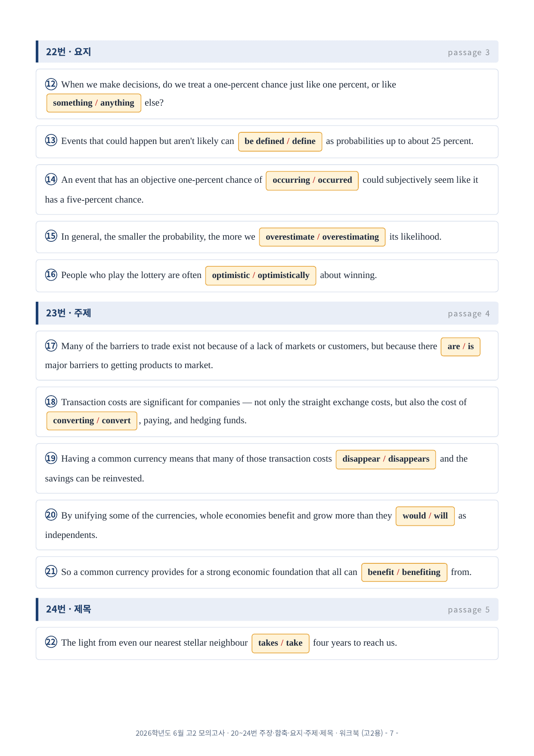Screen dimensions: 534x756
Task: Click the 'passage 5' label
Action: (469, 610)
